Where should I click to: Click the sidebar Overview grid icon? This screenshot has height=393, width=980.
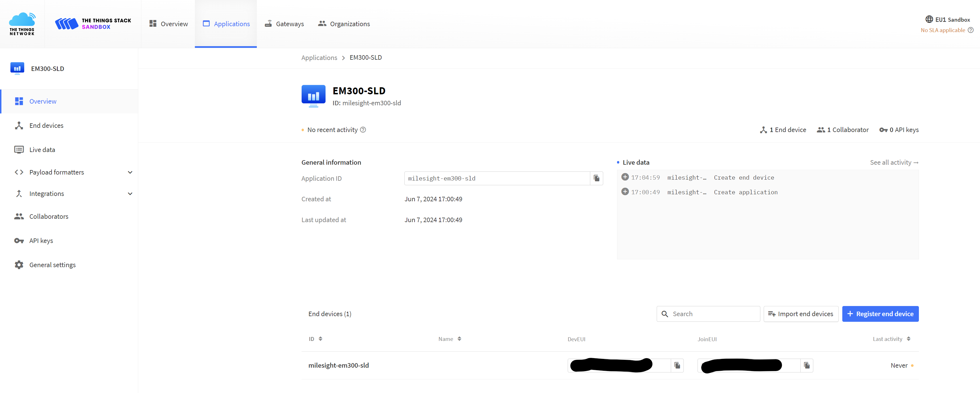pyautogui.click(x=19, y=101)
